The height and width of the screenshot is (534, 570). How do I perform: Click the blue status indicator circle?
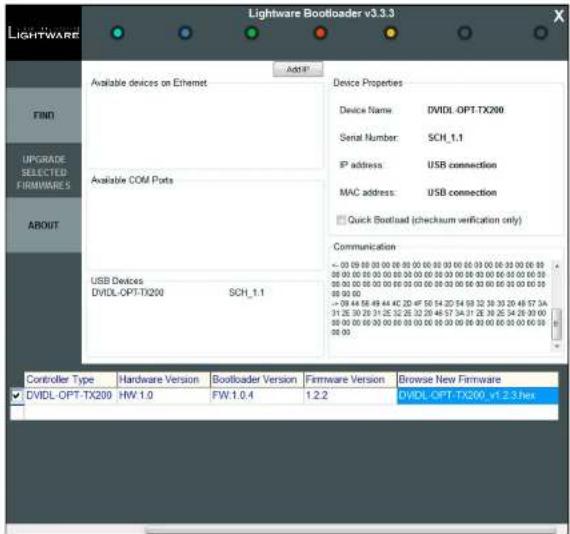185,33
